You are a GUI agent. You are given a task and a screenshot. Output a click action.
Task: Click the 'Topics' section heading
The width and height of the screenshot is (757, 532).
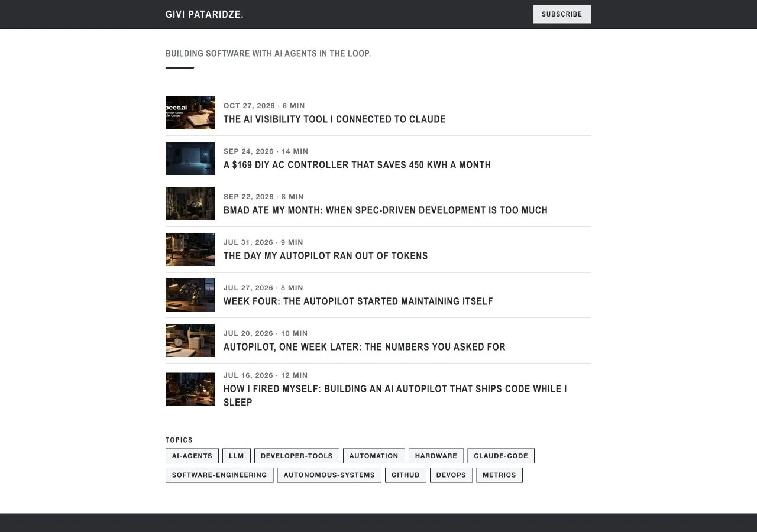click(x=179, y=440)
